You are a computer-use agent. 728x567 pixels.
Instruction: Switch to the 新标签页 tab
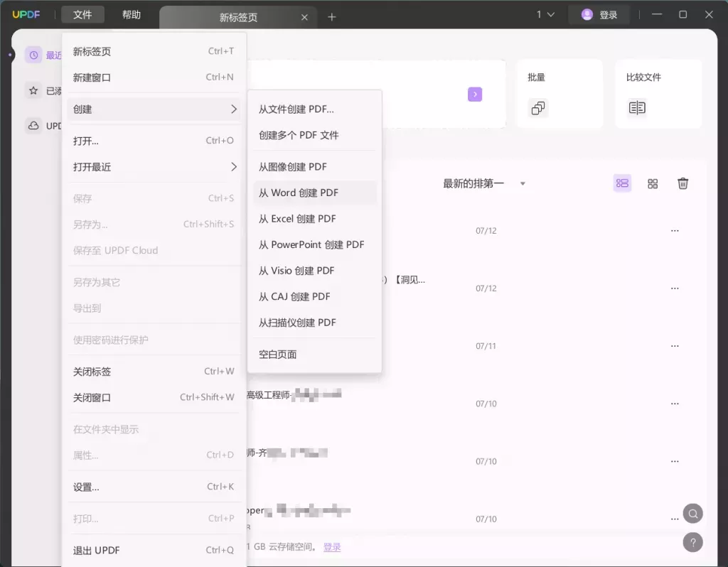238,18
